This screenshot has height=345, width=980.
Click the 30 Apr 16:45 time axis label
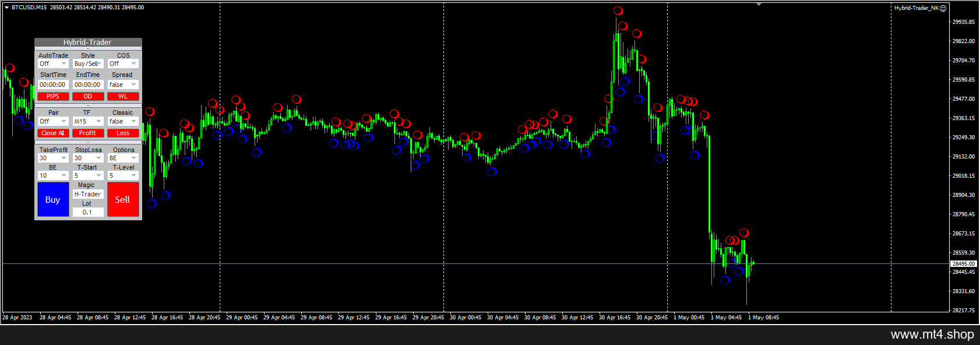coord(615,318)
